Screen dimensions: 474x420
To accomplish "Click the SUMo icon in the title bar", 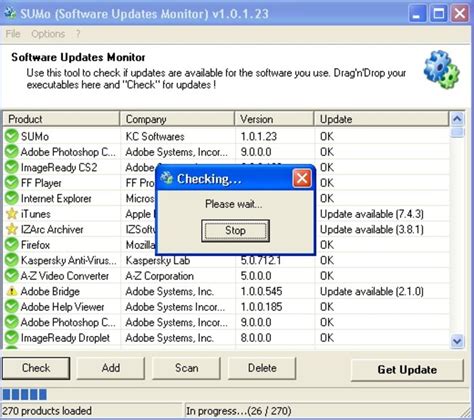I will (x=10, y=13).
